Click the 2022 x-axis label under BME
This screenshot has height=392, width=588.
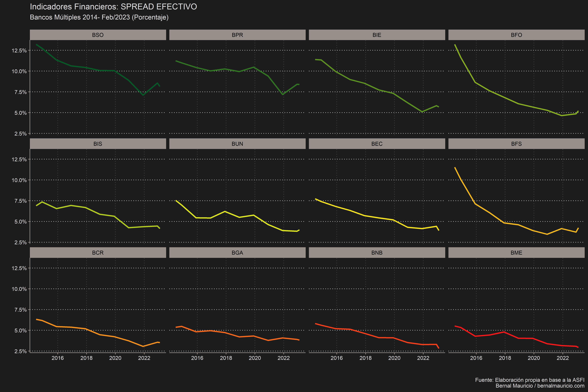pos(563,358)
